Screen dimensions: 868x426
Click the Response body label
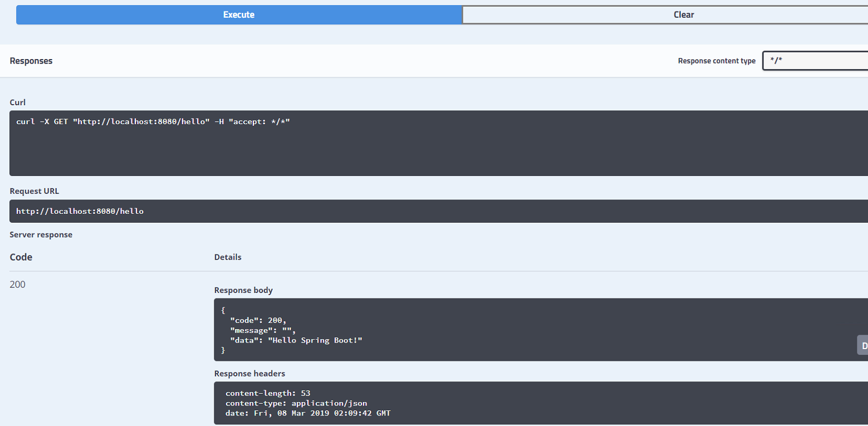click(243, 290)
